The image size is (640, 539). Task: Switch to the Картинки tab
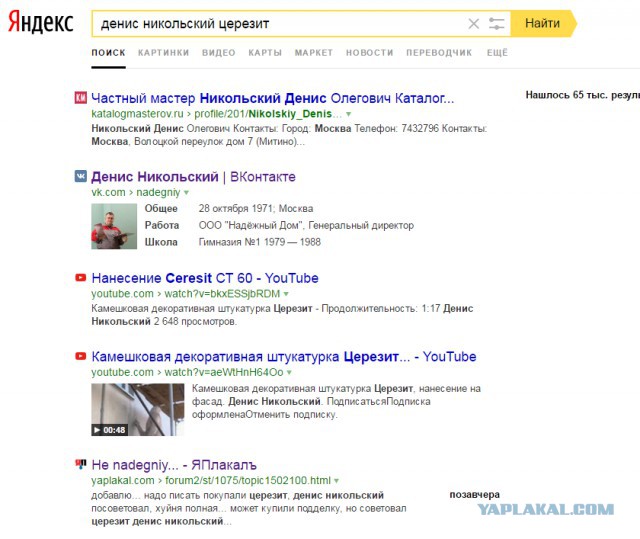[x=163, y=53]
